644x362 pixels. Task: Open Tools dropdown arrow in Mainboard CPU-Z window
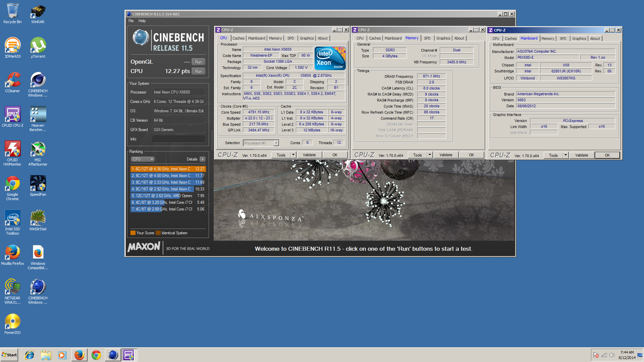pyautogui.click(x=566, y=156)
